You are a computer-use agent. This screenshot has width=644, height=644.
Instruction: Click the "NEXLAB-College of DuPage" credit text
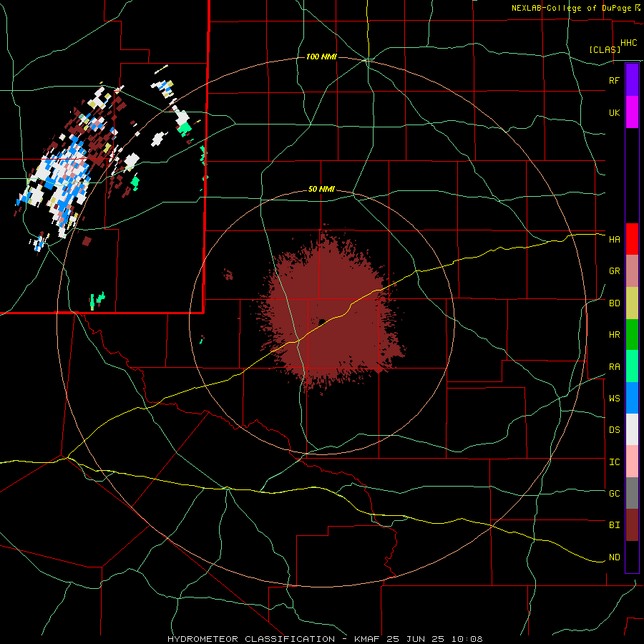point(571,8)
